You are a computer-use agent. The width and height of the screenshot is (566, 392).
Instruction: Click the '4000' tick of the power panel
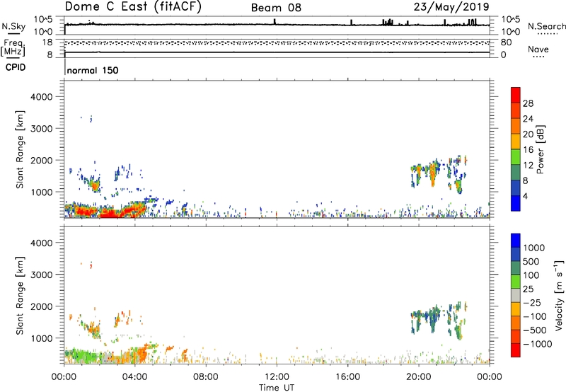tap(41, 97)
